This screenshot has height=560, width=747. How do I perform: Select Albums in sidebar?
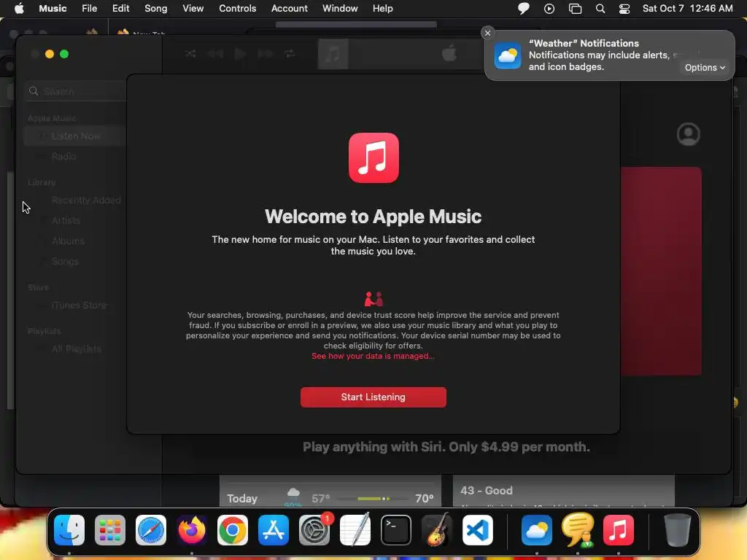[x=68, y=241]
